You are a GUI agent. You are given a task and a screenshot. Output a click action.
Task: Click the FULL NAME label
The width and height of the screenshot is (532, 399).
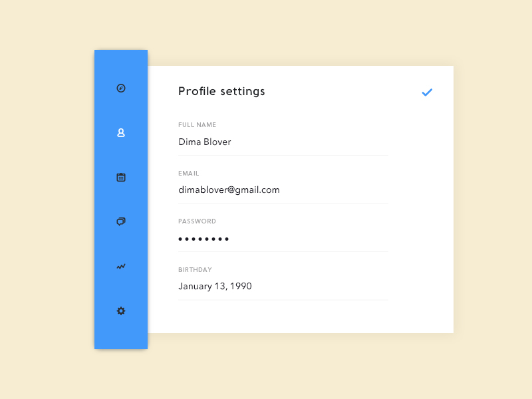coord(197,125)
